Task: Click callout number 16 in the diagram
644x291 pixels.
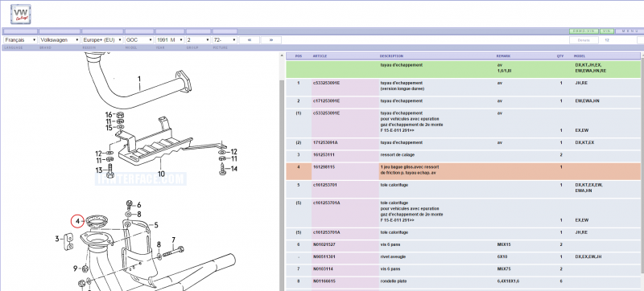Action: (x=109, y=114)
